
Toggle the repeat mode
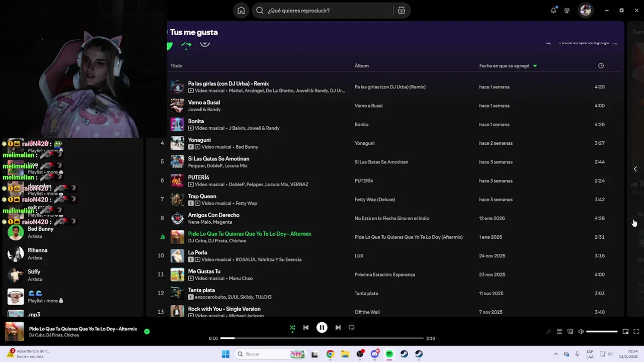(x=352, y=327)
